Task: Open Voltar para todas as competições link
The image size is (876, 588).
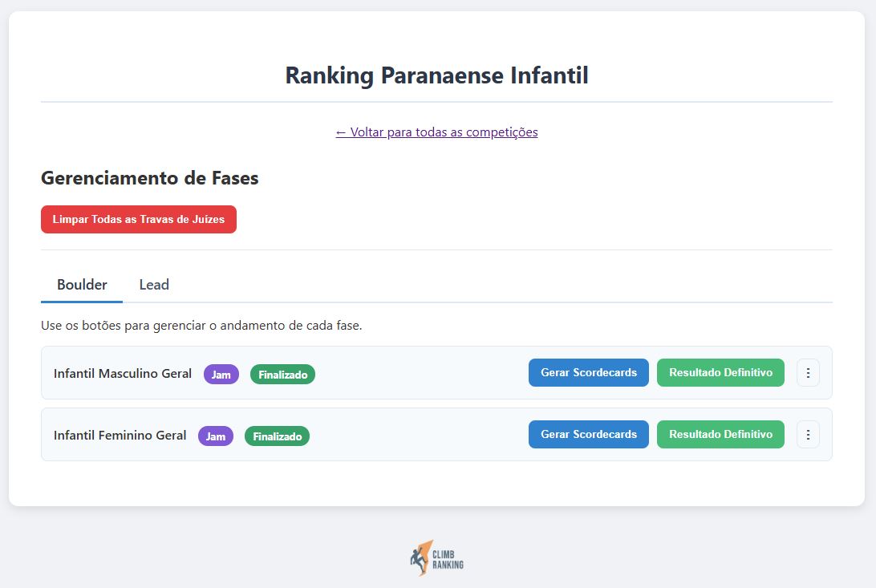Action: 436,132
